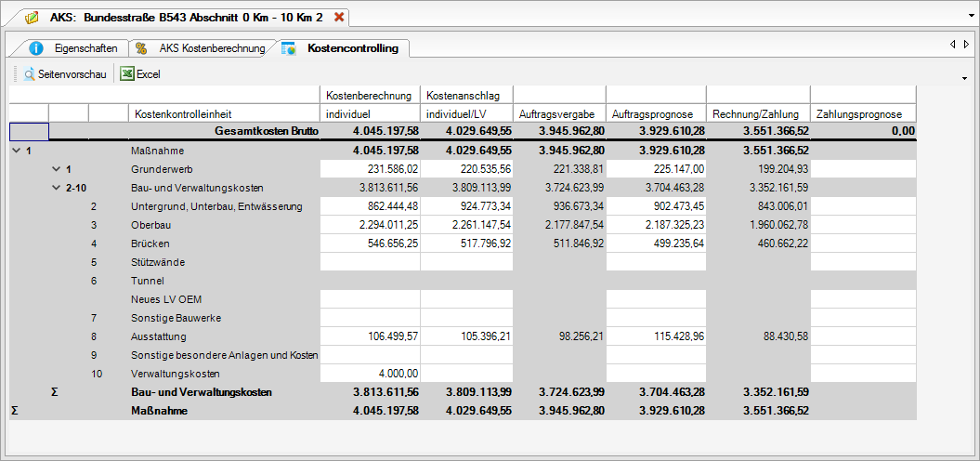The width and height of the screenshot is (980, 461).
Task: Click the Verwaltungskosten cell 4.000,00
Action: tap(370, 374)
